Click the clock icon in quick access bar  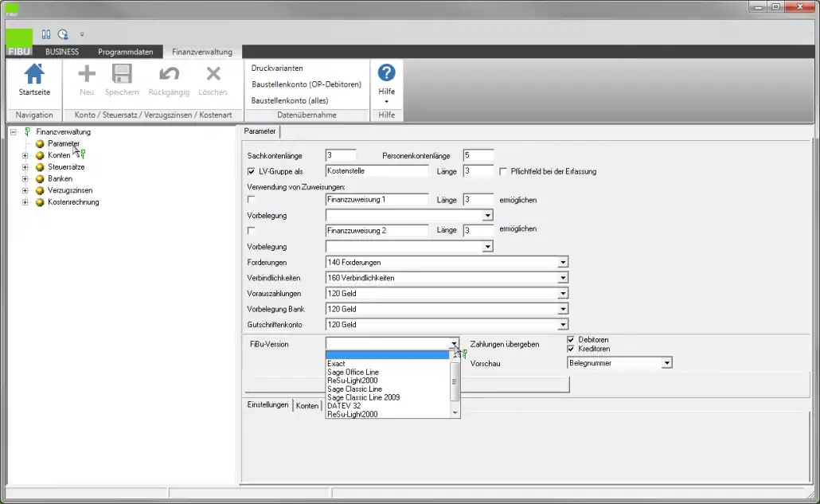[x=63, y=34]
